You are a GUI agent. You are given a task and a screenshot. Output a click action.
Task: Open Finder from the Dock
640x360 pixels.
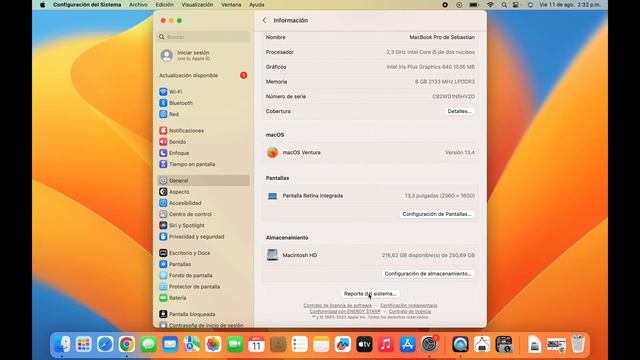[x=62, y=344]
